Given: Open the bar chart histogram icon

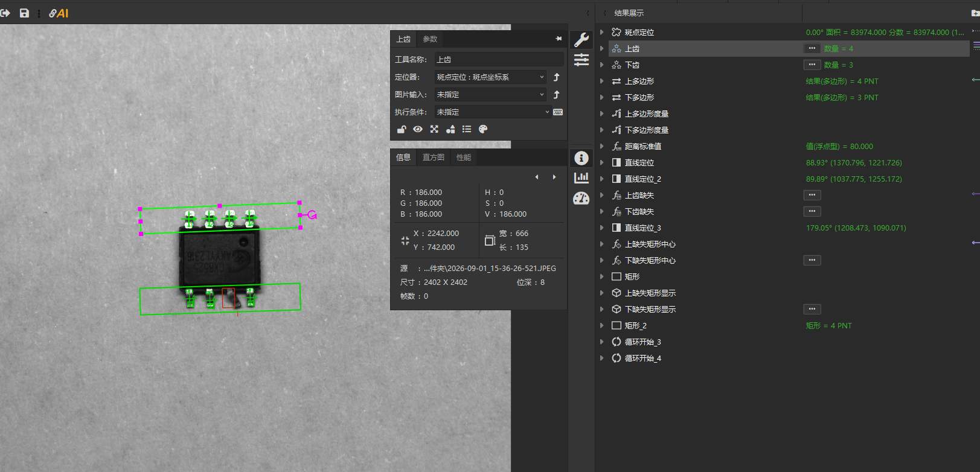Looking at the screenshot, I should (581, 177).
